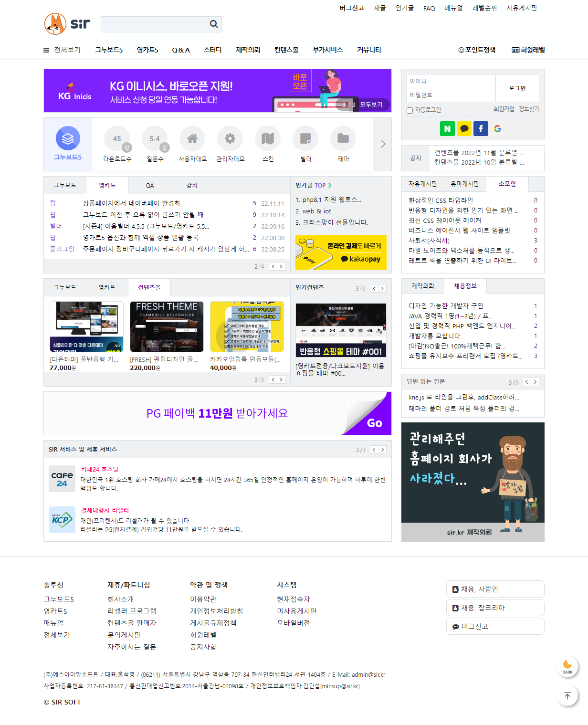
Task: Show next 컨텐츠몰 items page
Action: click(x=281, y=379)
